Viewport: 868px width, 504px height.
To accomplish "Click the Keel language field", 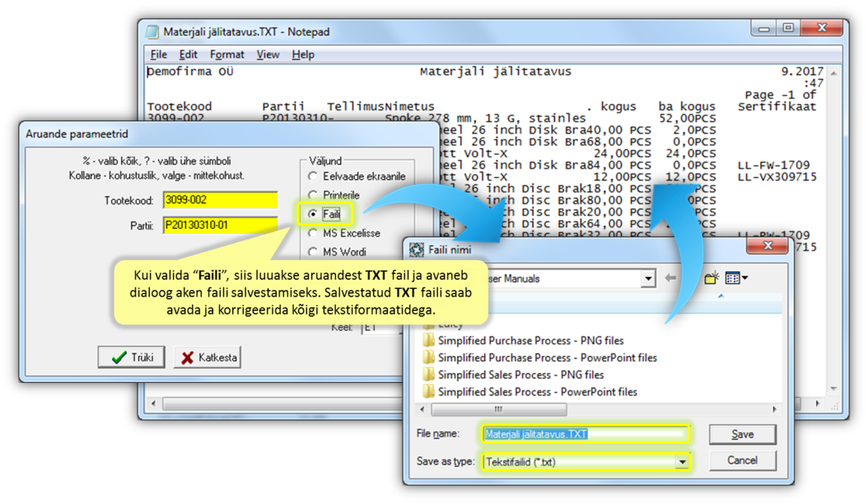I will pyautogui.click(x=380, y=327).
